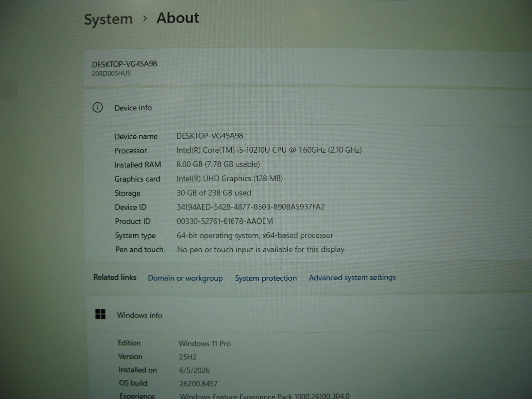Viewport: 532px width, 399px height.
Task: Click the Device info circle icon
Action: click(97, 107)
